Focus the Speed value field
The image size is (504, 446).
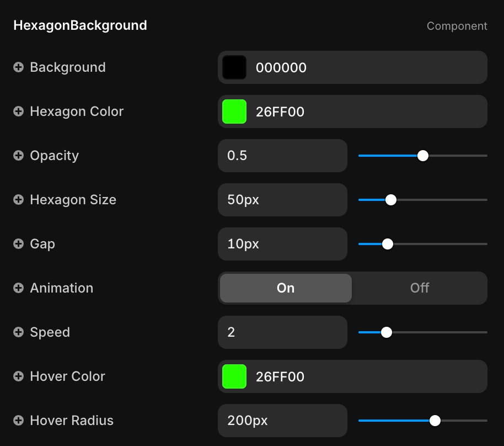point(282,332)
